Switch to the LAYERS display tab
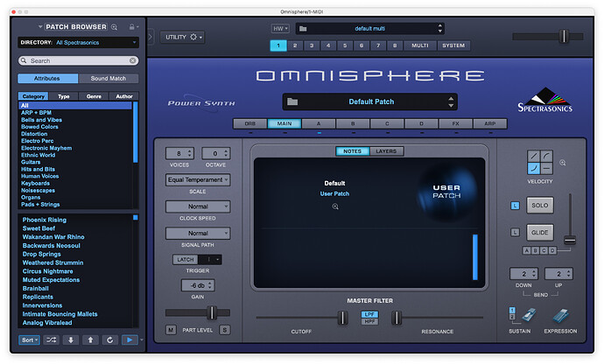The width and height of the screenshot is (604, 364). point(386,151)
